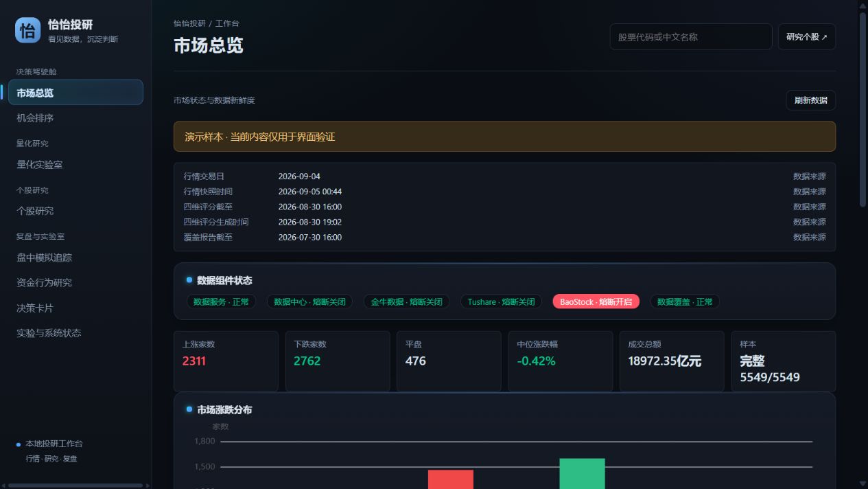Click the 数据组件状态 heading

click(224, 280)
